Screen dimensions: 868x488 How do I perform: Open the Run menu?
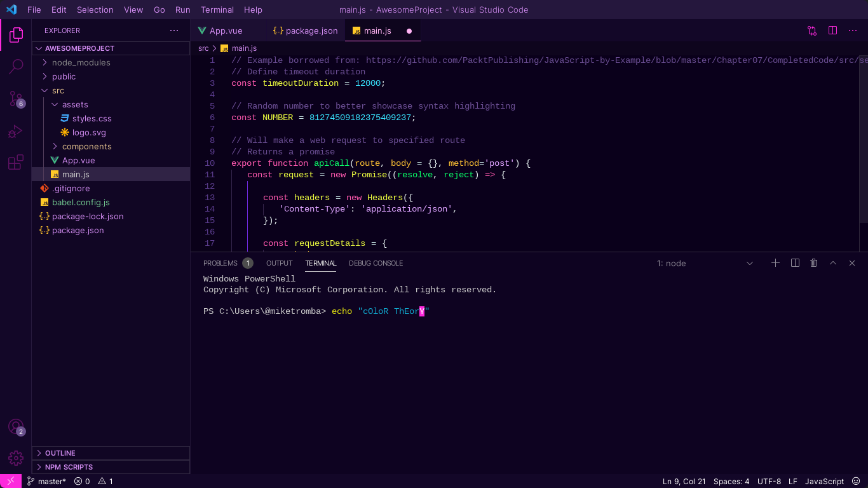(183, 10)
